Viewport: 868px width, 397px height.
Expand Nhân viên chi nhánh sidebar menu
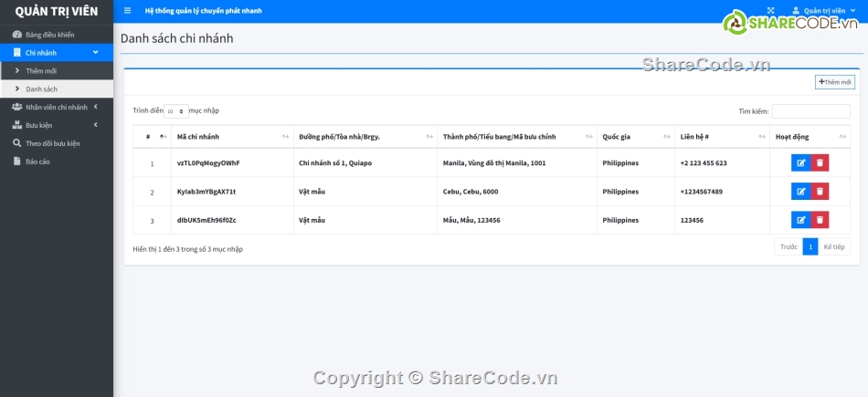click(57, 107)
